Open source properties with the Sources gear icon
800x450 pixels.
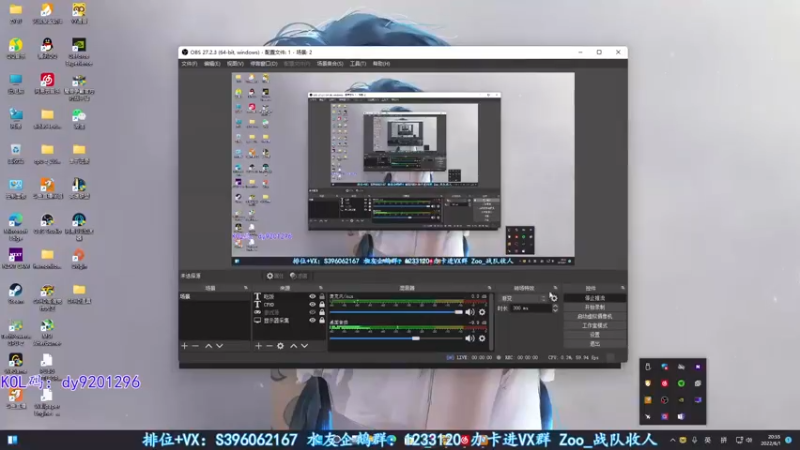coord(280,346)
